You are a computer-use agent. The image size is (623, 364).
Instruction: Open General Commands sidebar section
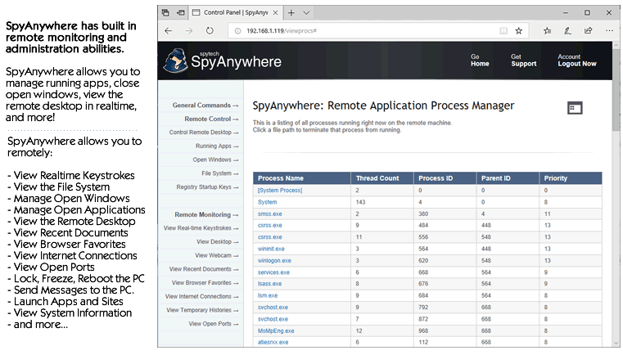[x=205, y=106]
